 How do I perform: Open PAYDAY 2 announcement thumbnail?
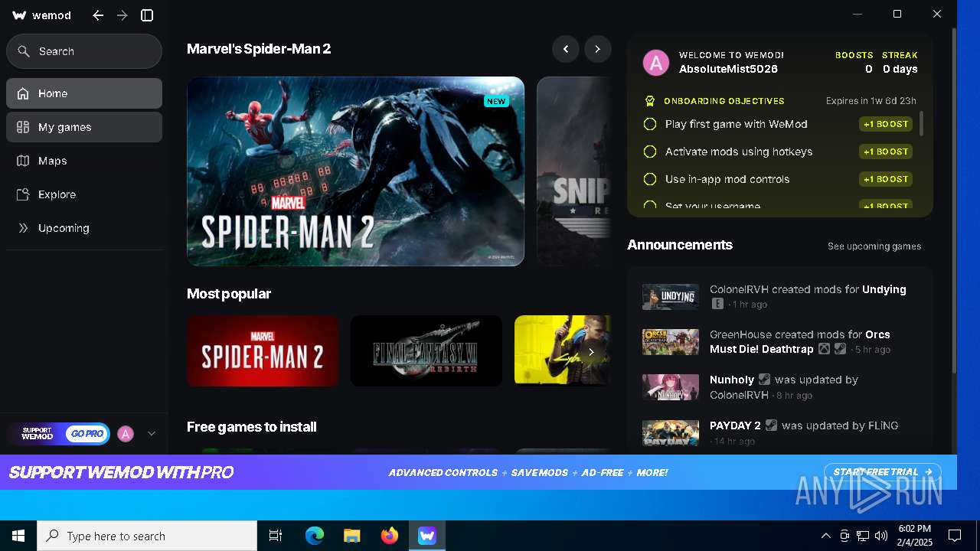point(671,432)
